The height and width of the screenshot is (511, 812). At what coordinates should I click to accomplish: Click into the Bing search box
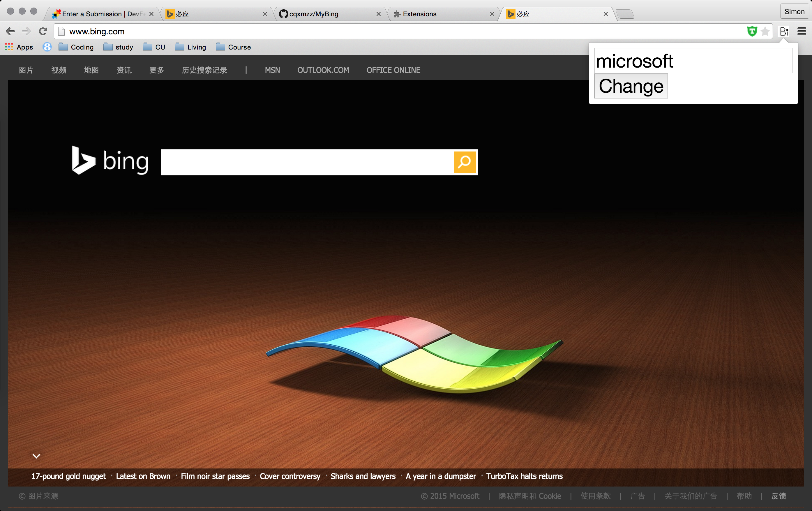coord(307,162)
